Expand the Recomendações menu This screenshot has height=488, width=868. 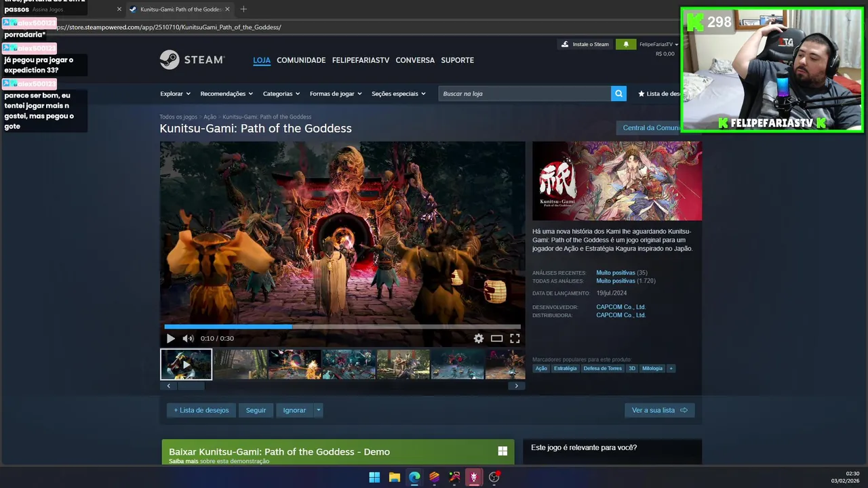coord(226,94)
